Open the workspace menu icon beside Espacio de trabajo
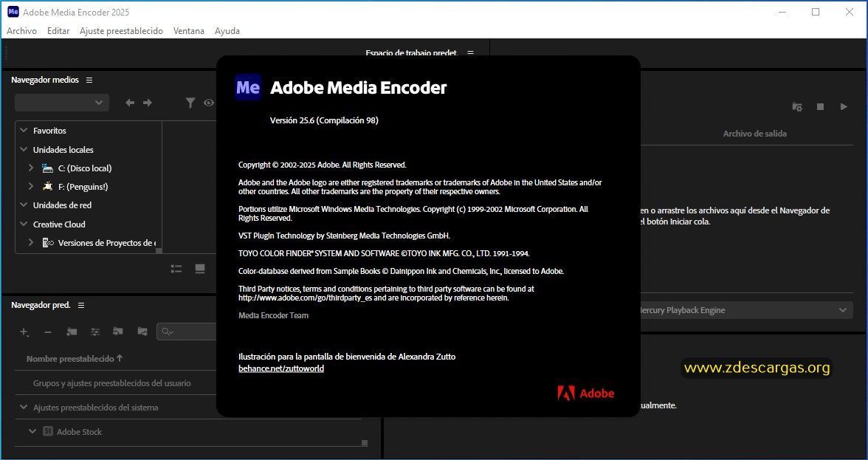The image size is (868, 460). (x=471, y=53)
